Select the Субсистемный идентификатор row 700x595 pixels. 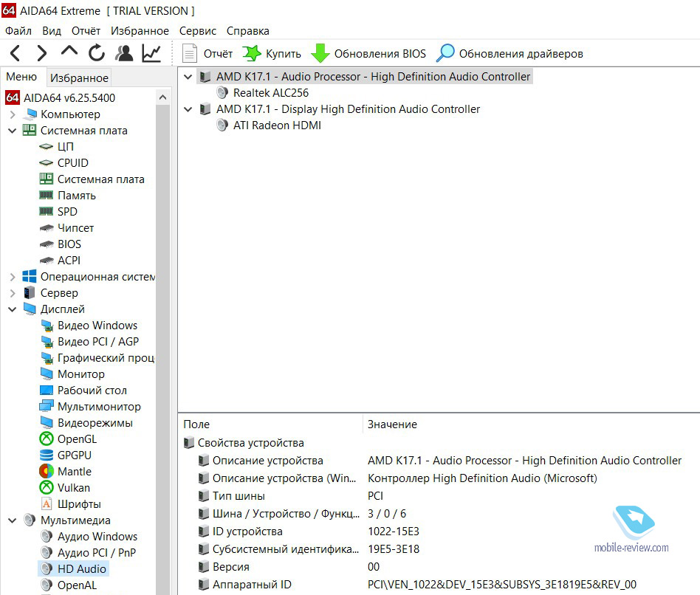(x=440, y=549)
